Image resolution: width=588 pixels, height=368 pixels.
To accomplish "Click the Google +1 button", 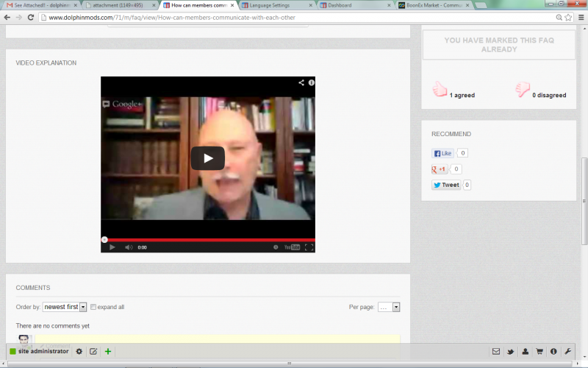I will pos(439,169).
